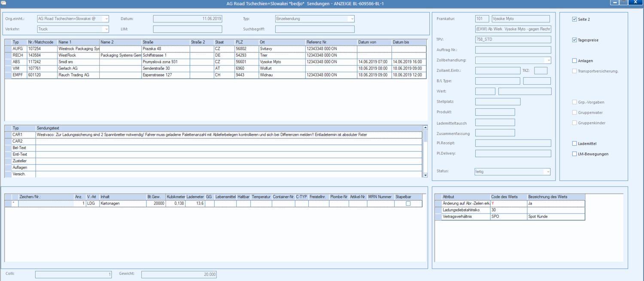Expand the Verkehr dropdown showing Truck
Screen dimensions: 644x281
coord(106,29)
